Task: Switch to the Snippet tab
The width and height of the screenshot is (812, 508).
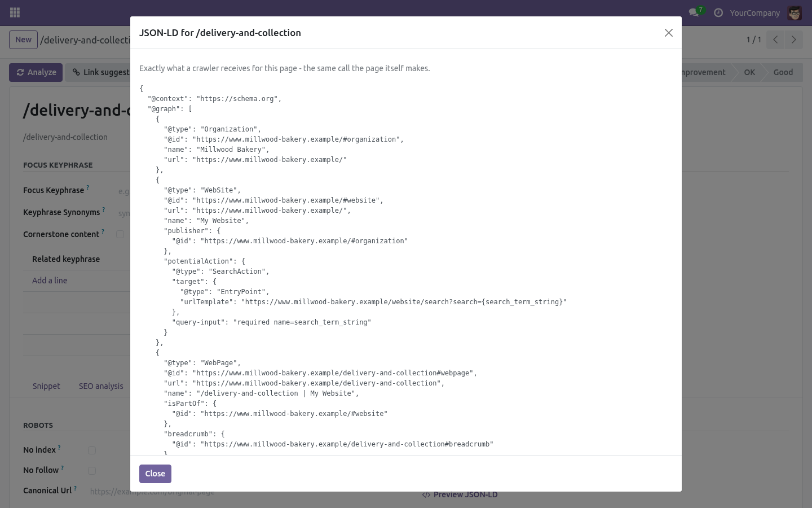Action: point(46,386)
